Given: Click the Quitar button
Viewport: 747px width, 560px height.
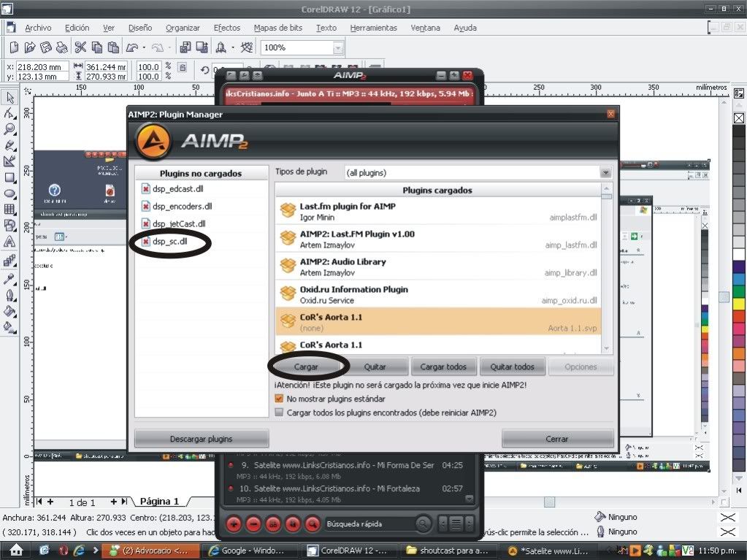Looking at the screenshot, I should tap(375, 367).
